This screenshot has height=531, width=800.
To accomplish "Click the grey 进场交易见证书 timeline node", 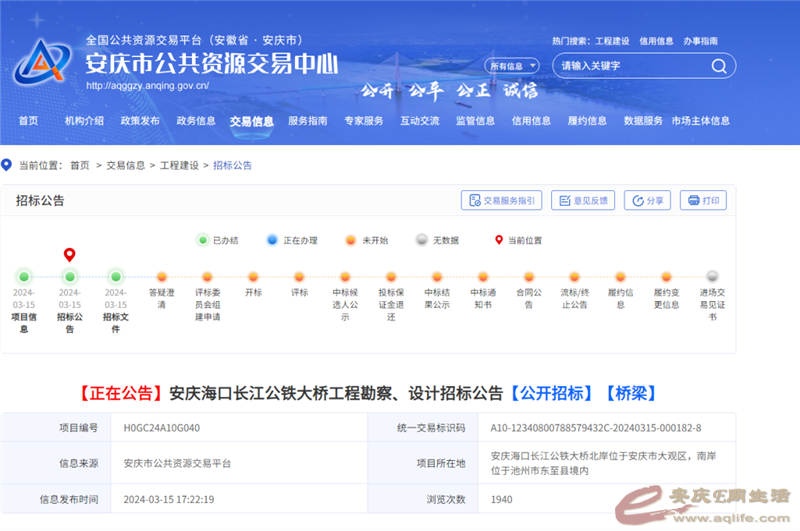I will click(x=712, y=277).
